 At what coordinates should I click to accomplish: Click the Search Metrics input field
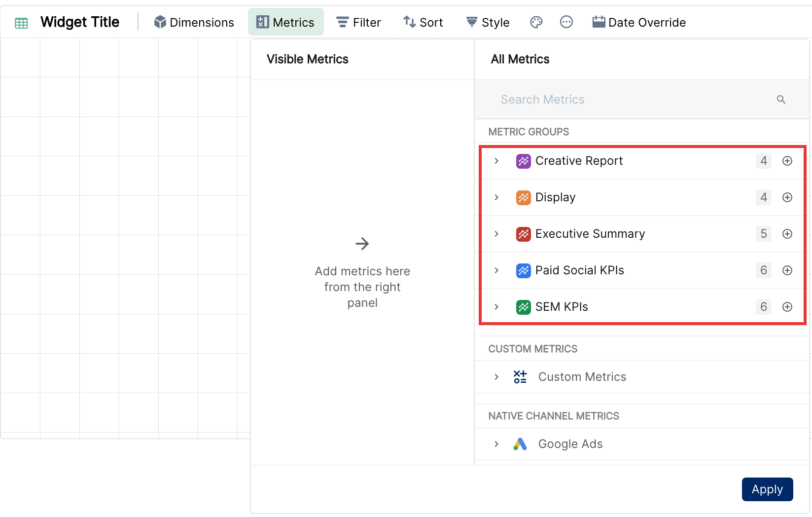tap(642, 100)
